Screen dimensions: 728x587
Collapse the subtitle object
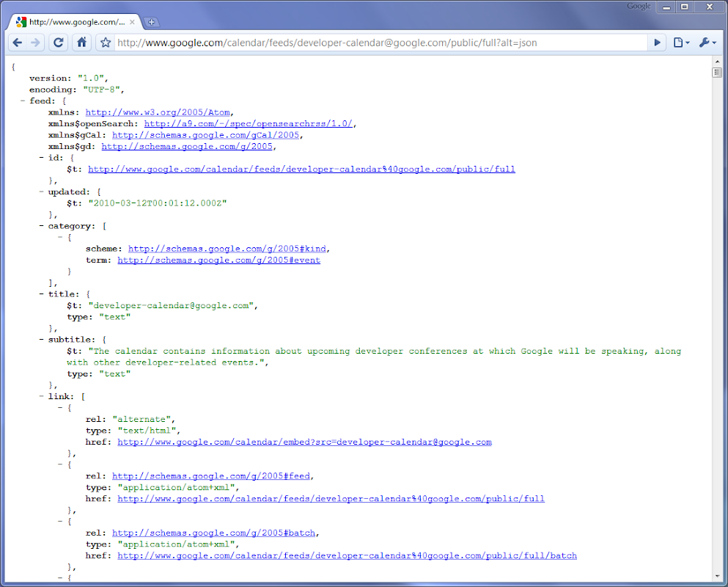(41, 340)
